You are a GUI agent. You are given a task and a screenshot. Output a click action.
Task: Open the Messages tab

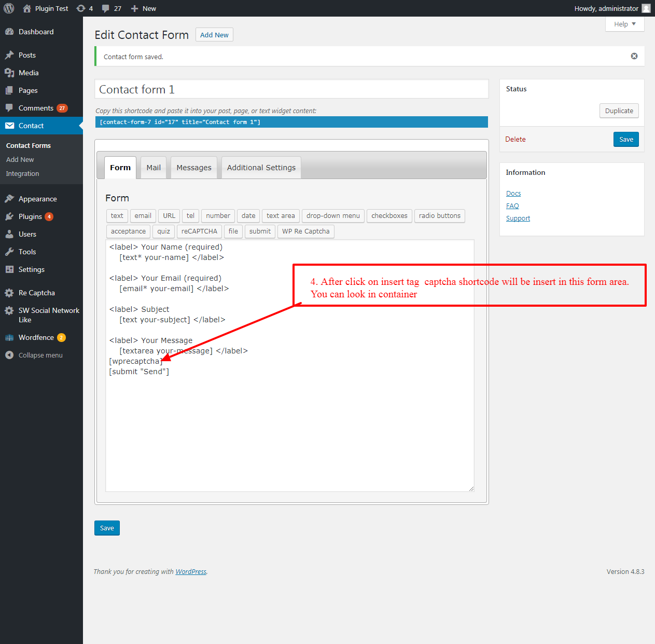click(194, 168)
